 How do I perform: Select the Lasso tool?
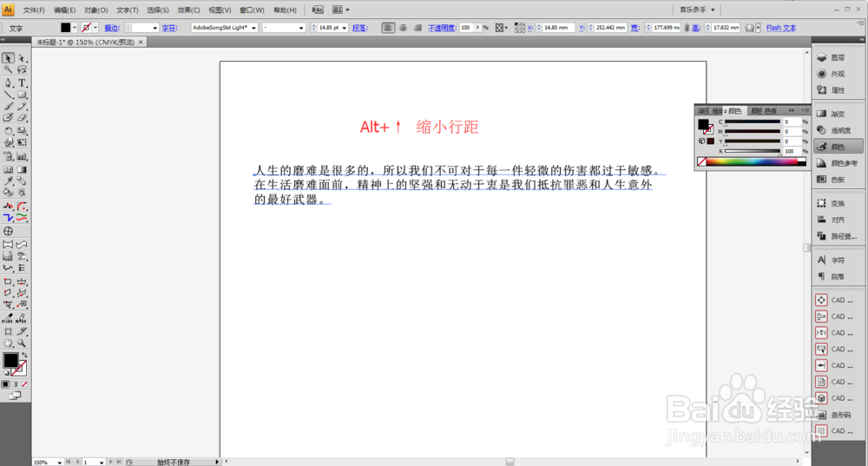(x=22, y=69)
